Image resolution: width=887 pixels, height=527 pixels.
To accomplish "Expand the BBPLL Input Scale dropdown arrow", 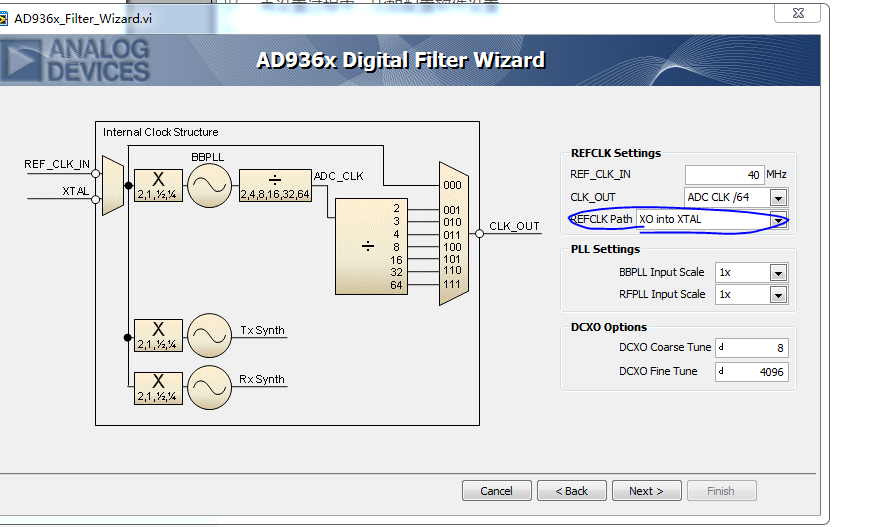I will 778,273.
